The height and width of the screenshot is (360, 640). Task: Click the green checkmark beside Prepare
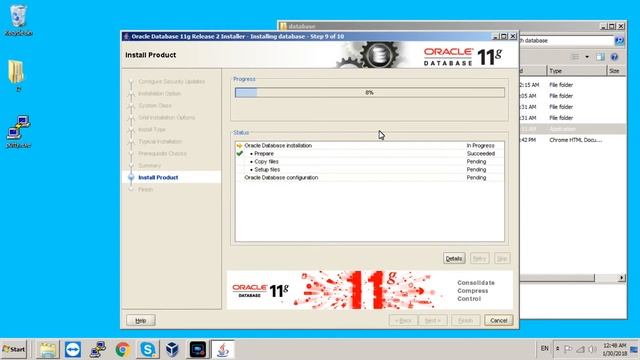(240, 153)
